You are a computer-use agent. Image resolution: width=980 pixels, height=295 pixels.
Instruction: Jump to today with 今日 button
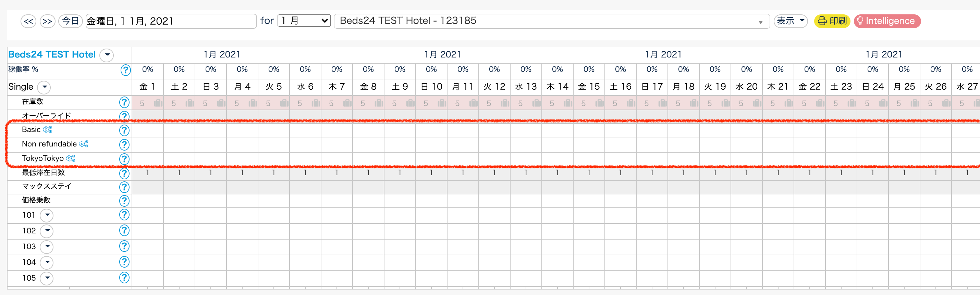(x=70, y=21)
